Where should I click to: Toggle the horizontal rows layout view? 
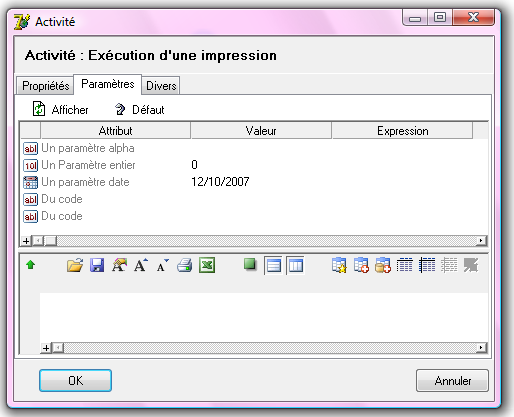click(273, 266)
